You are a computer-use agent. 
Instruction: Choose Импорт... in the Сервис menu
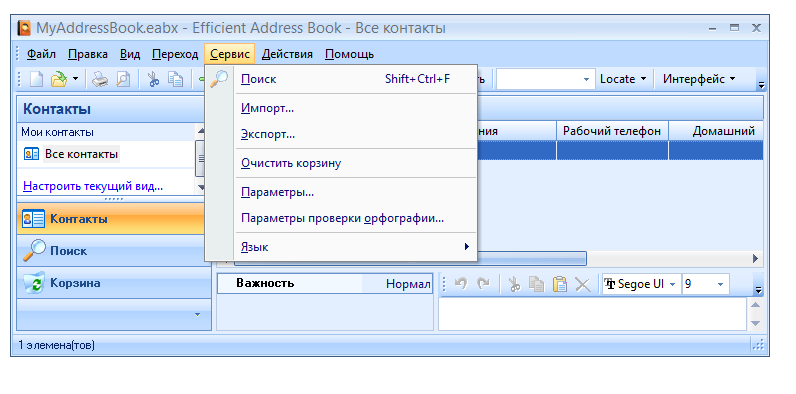[341, 108]
